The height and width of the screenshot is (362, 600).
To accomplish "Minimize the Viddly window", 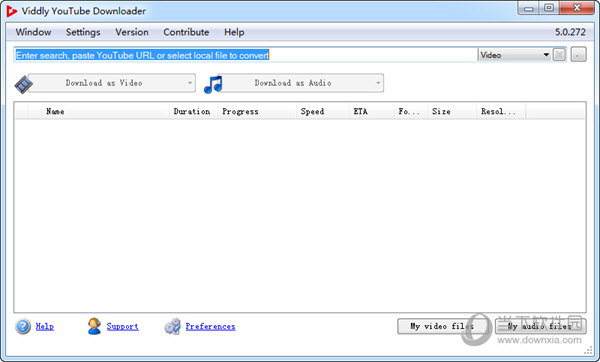I will (528, 8).
